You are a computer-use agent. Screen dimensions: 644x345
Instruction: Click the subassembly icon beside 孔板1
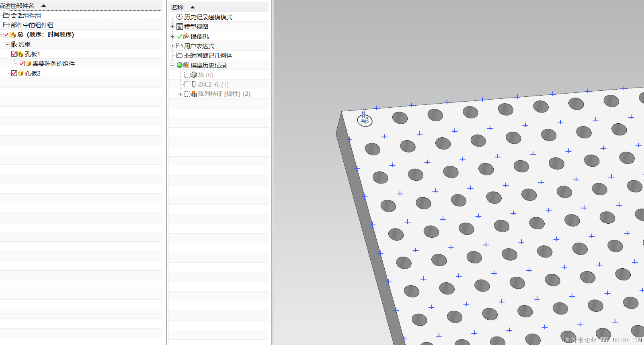click(21, 54)
